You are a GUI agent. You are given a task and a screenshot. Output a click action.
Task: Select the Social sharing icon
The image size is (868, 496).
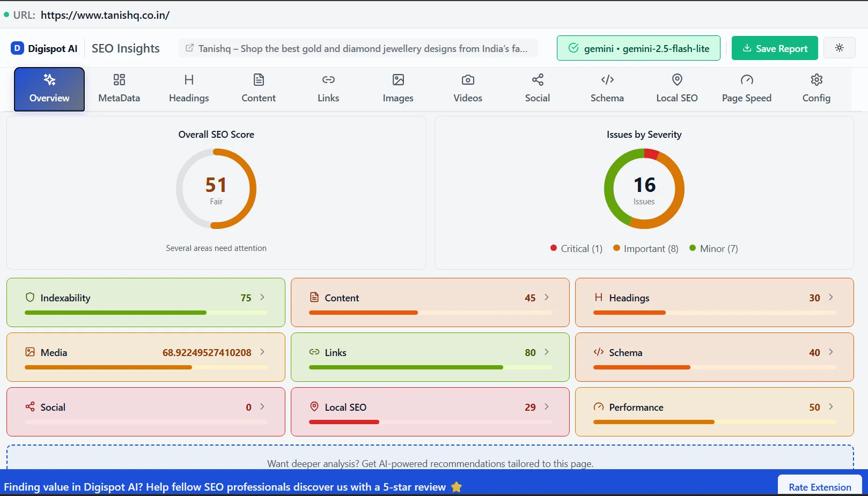(x=537, y=79)
